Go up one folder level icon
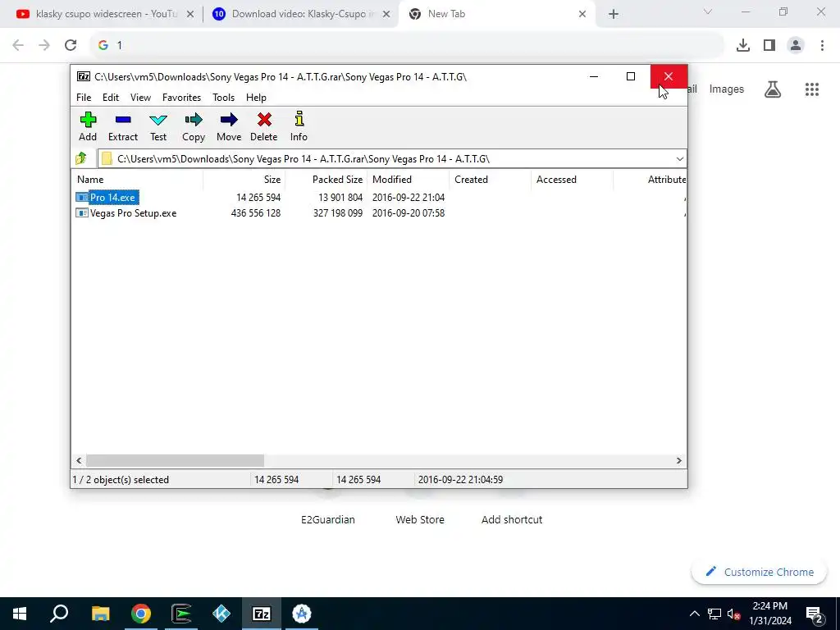This screenshot has width=840, height=630. click(x=81, y=158)
